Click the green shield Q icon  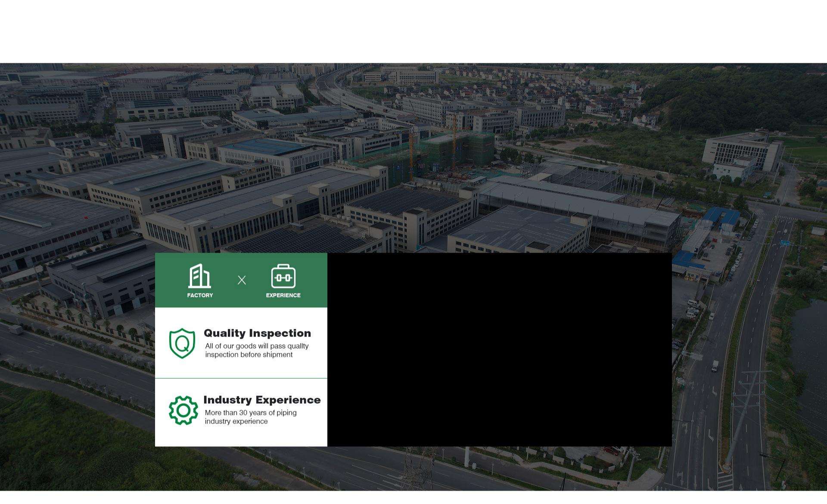click(x=182, y=343)
